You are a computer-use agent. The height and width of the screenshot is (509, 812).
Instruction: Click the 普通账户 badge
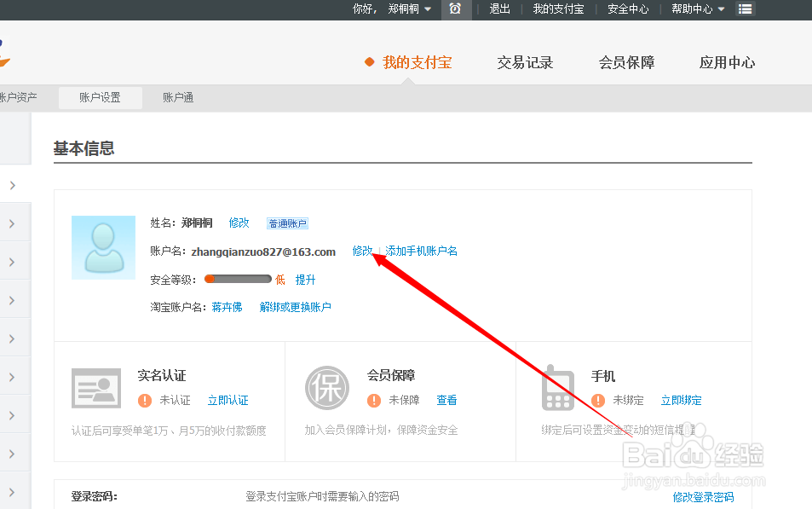[x=287, y=223]
